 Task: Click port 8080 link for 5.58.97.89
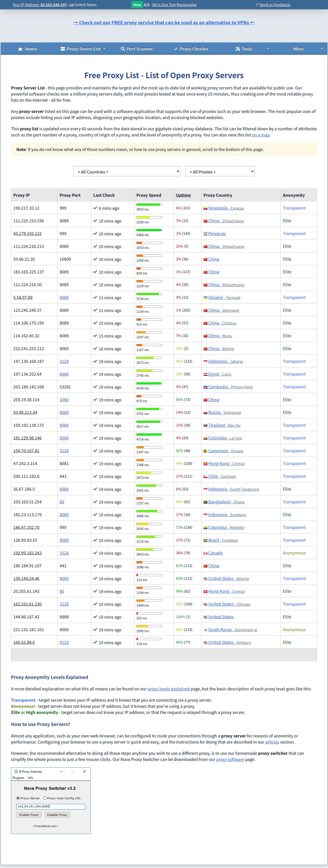[64, 297]
